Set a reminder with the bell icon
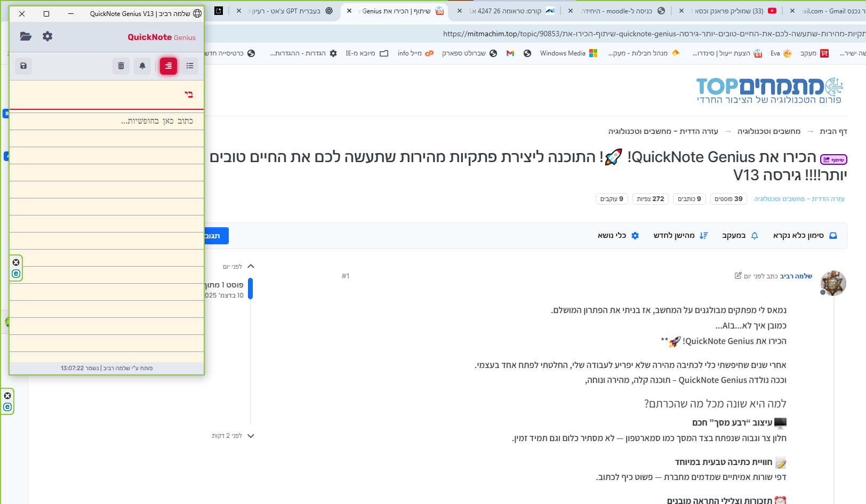Image resolution: width=866 pixels, height=504 pixels. [142, 66]
